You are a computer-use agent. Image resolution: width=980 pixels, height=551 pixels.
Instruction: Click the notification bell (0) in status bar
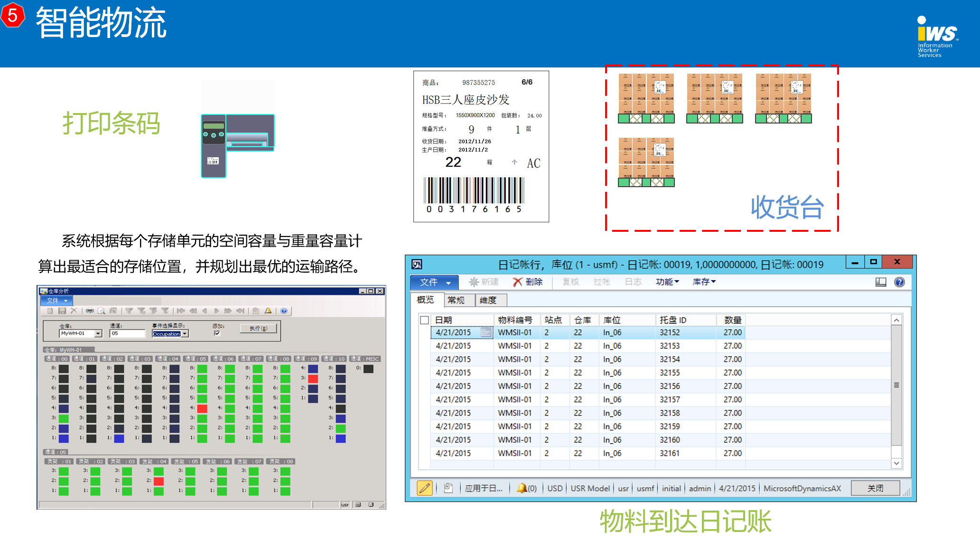[527, 488]
